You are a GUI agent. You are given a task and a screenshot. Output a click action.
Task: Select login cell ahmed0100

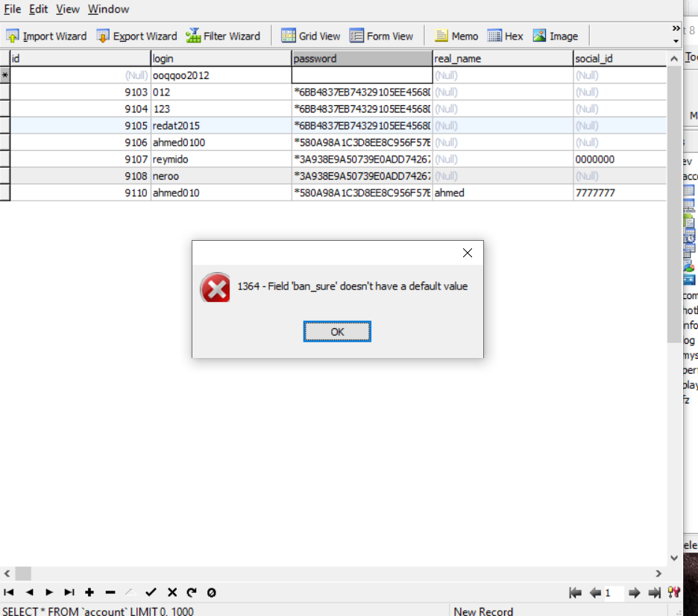coord(221,142)
